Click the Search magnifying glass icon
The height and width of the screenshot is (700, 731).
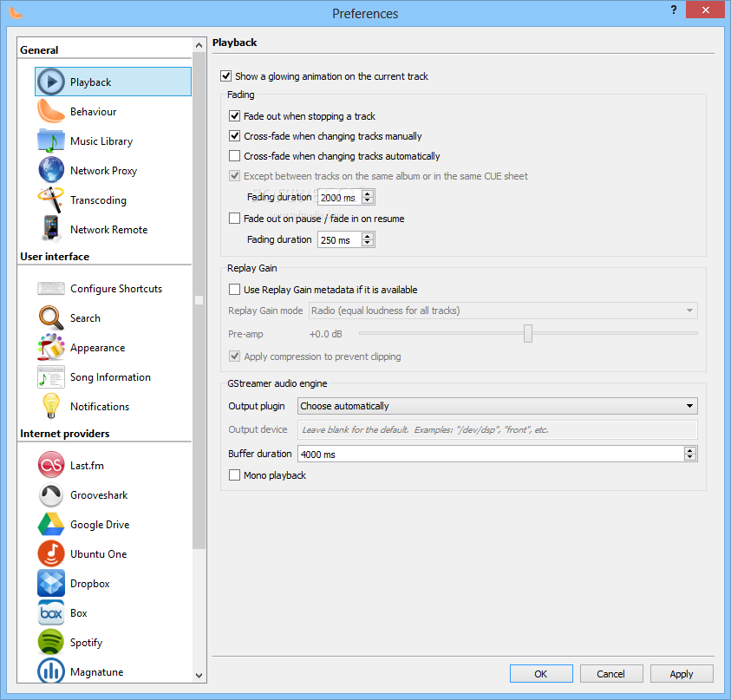(51, 317)
